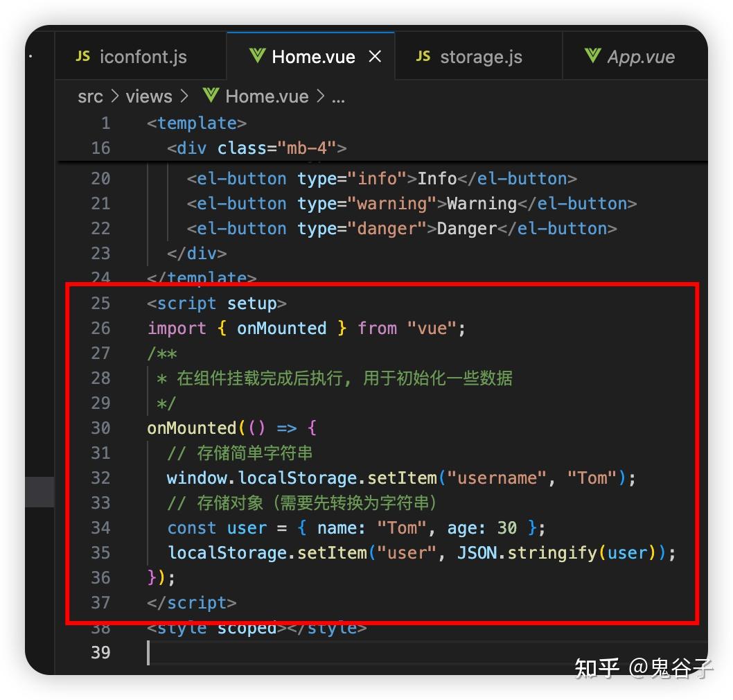Click the Vue icon in the breadcrumb bar
Image resolution: width=733 pixels, height=700 pixels.
(x=210, y=96)
